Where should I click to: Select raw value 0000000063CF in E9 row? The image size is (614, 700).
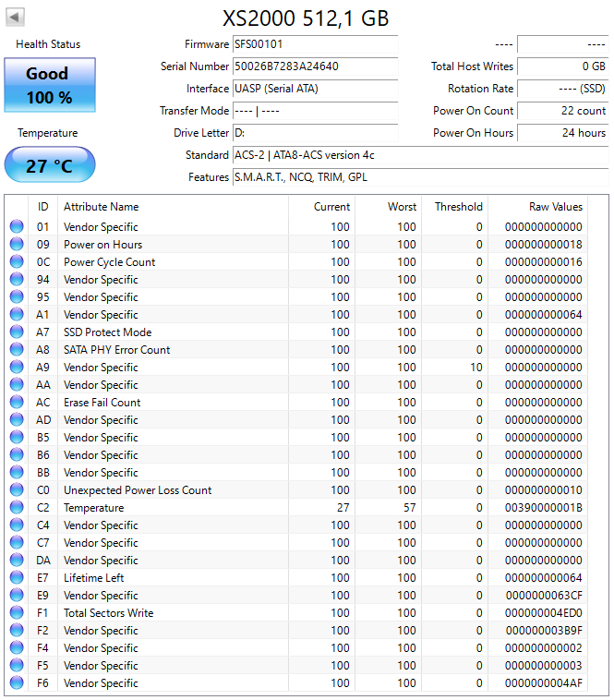[x=544, y=596]
